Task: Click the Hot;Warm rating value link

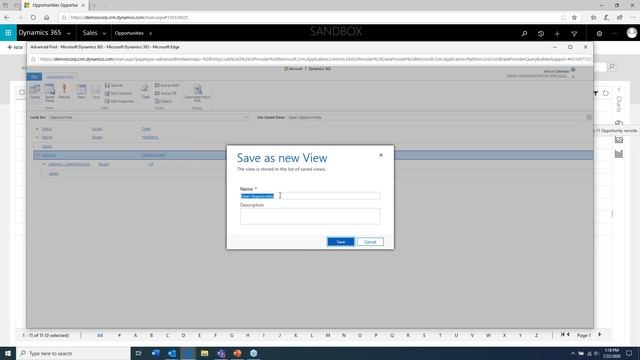Action: [150, 138]
